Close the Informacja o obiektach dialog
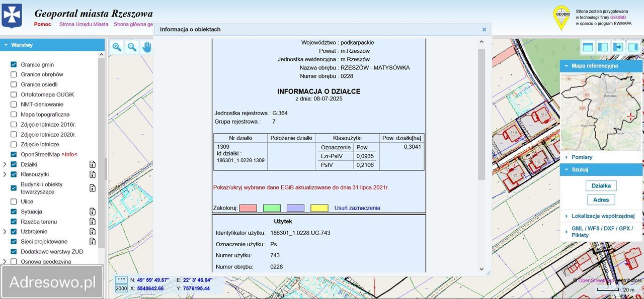 pyautogui.click(x=484, y=30)
